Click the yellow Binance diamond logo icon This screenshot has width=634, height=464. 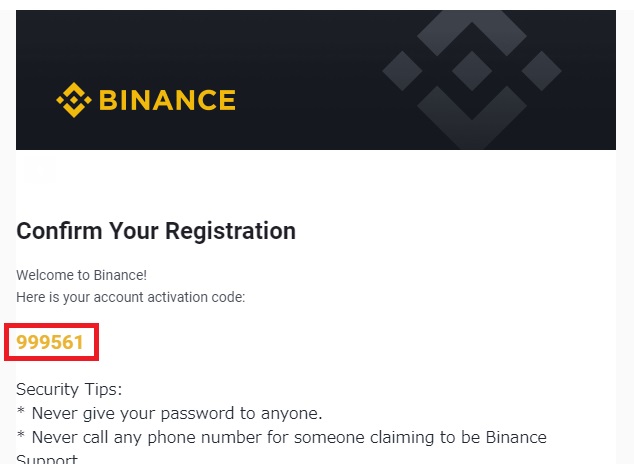[x=74, y=100]
